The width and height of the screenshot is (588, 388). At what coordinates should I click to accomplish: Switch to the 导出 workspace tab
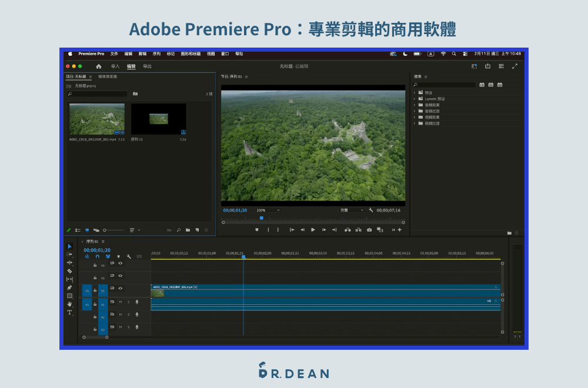pos(147,66)
